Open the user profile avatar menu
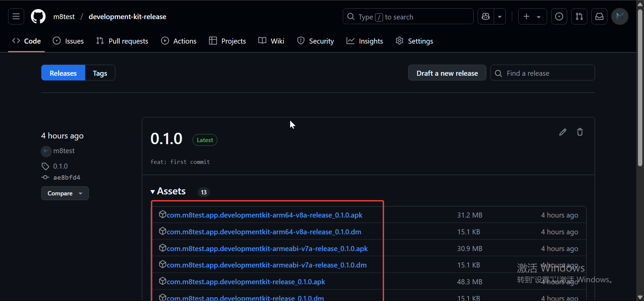The width and height of the screenshot is (644, 301). pyautogui.click(x=620, y=16)
